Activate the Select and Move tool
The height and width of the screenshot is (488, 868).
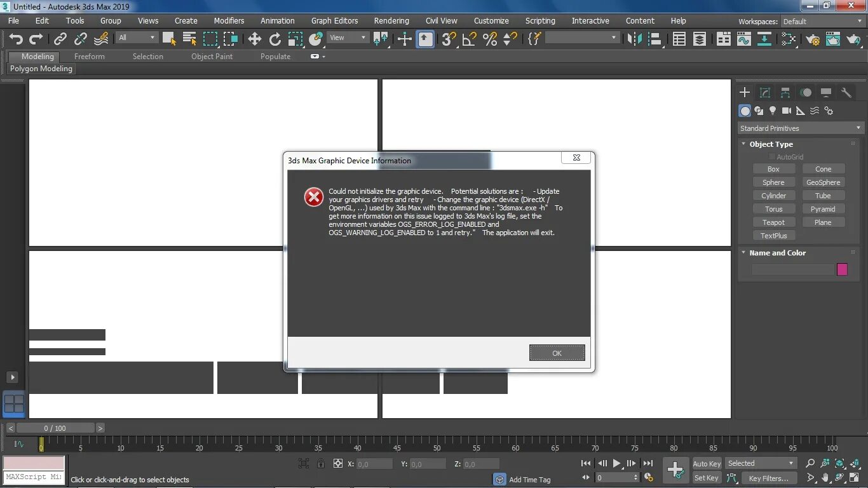pos(255,39)
